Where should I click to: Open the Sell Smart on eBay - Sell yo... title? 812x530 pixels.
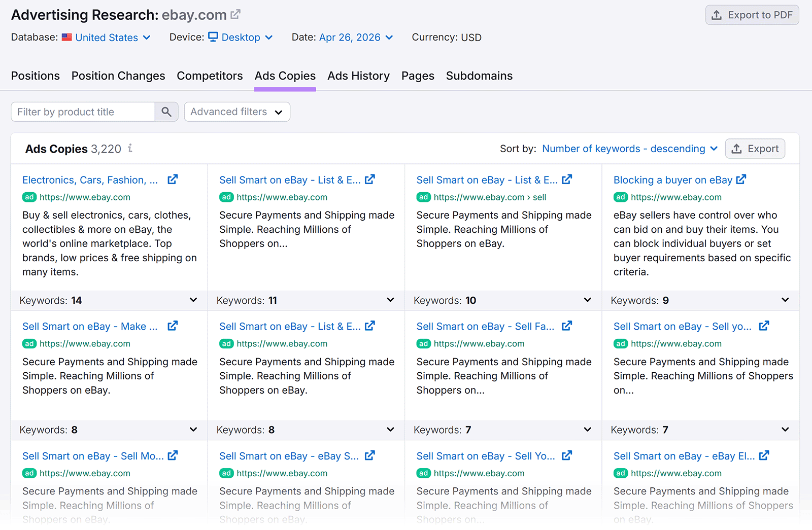[x=683, y=327]
